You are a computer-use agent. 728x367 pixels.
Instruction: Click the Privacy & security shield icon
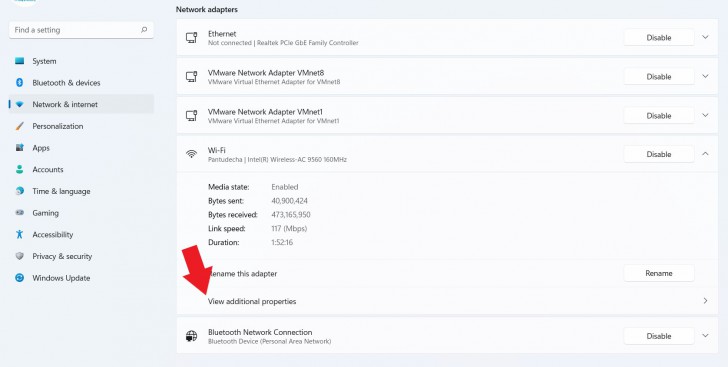click(x=20, y=256)
